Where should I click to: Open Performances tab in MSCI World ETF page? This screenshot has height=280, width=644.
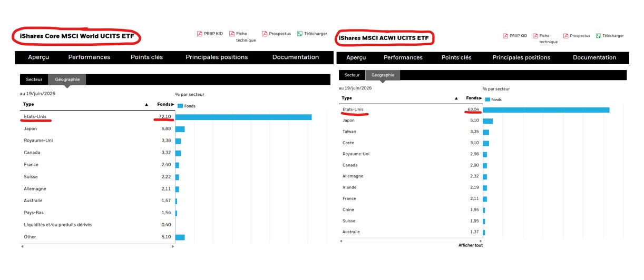pyautogui.click(x=89, y=57)
